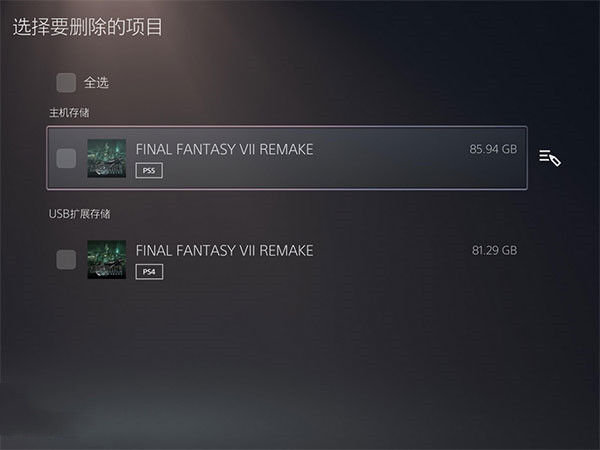Click the PS5 platform badge icon
Screen dimensions: 600x450
point(149,171)
